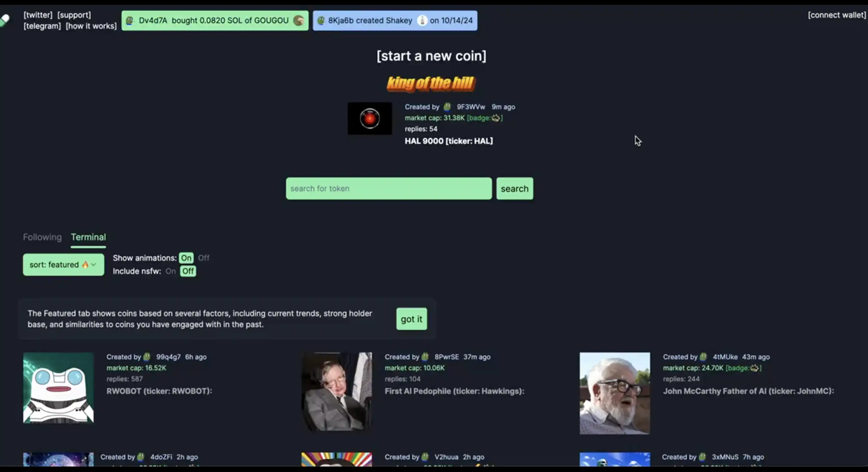The width and height of the screenshot is (868, 472).
Task: Toggle animations On switch
Action: click(x=185, y=257)
